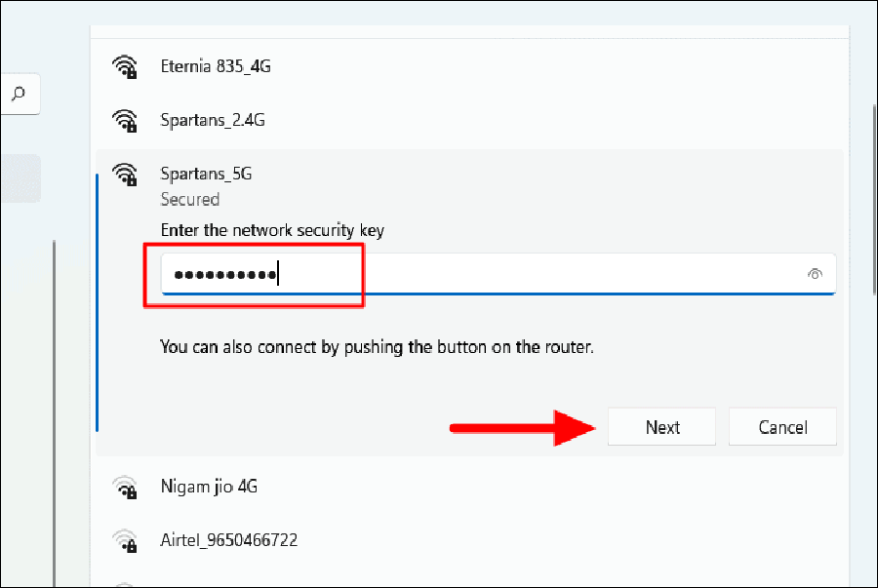Click the Airtel_9650466722 Wi-Fi signal icon
The width and height of the screenshot is (878, 588).
(124, 540)
